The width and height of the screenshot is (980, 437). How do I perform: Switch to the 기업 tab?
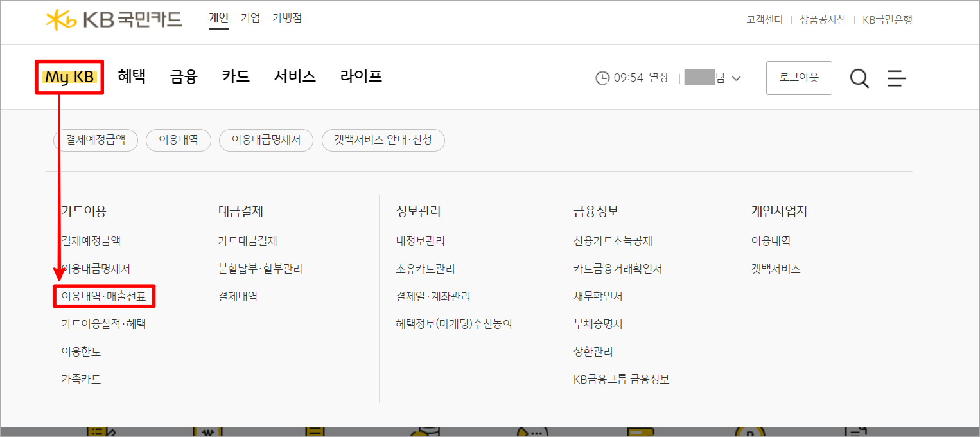[x=250, y=18]
